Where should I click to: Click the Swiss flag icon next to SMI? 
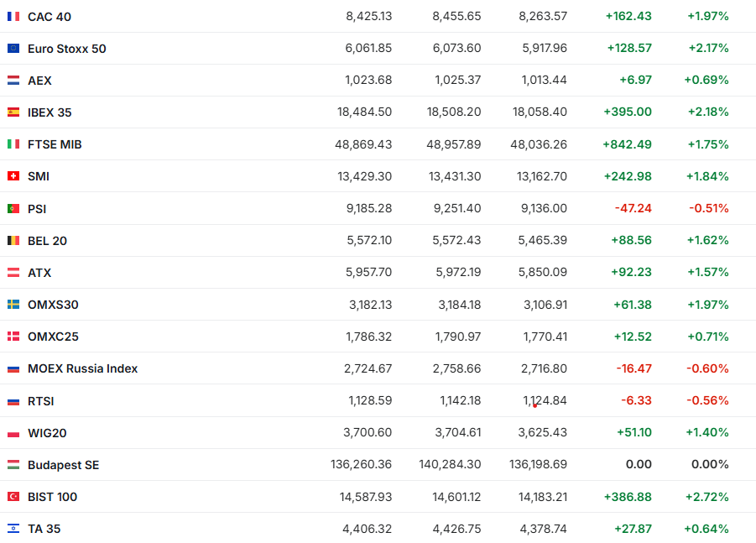coord(13,176)
